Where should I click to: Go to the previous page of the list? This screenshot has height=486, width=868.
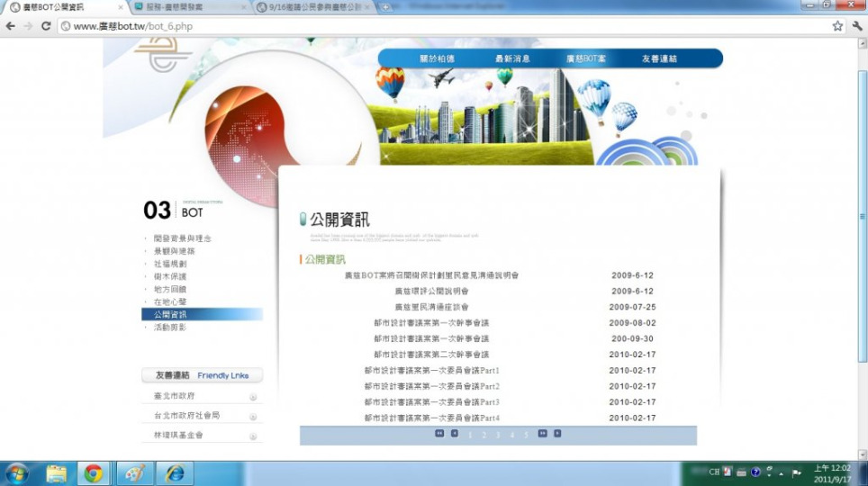(455, 434)
